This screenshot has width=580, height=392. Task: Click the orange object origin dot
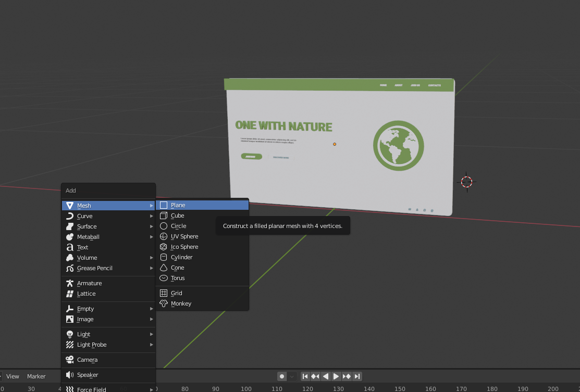(x=335, y=144)
